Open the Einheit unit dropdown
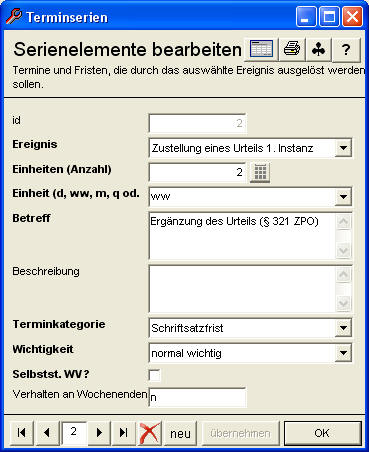369x452 pixels. pos(343,197)
